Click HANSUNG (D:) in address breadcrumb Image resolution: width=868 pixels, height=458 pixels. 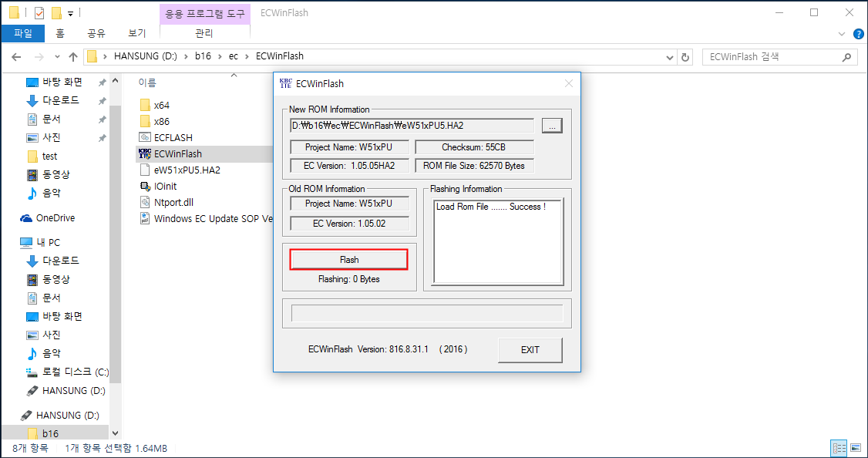pyautogui.click(x=146, y=56)
